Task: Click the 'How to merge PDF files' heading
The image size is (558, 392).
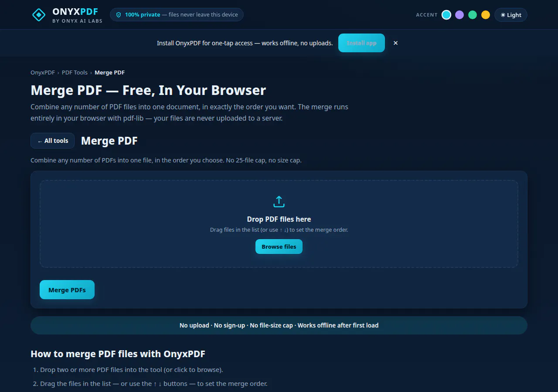Action: coord(118,354)
